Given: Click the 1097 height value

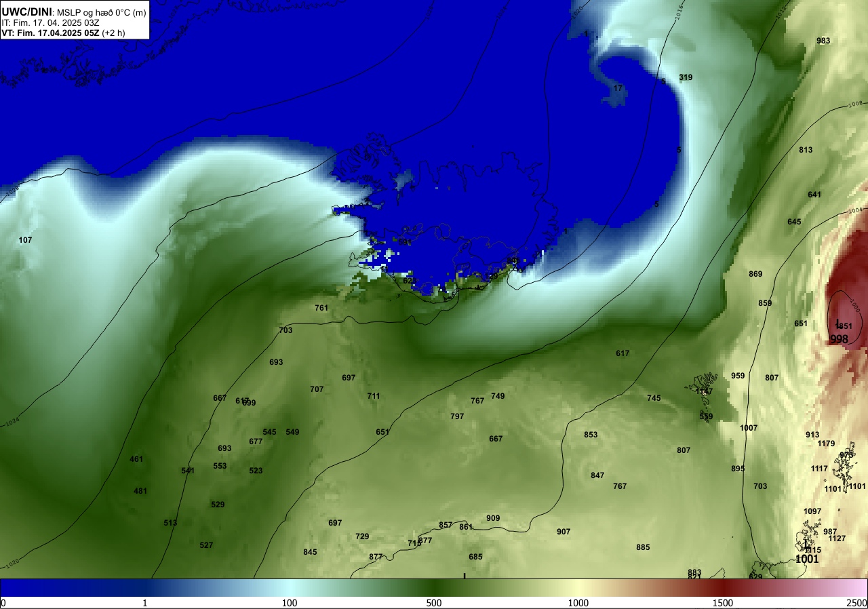Looking at the screenshot, I should (x=812, y=511).
